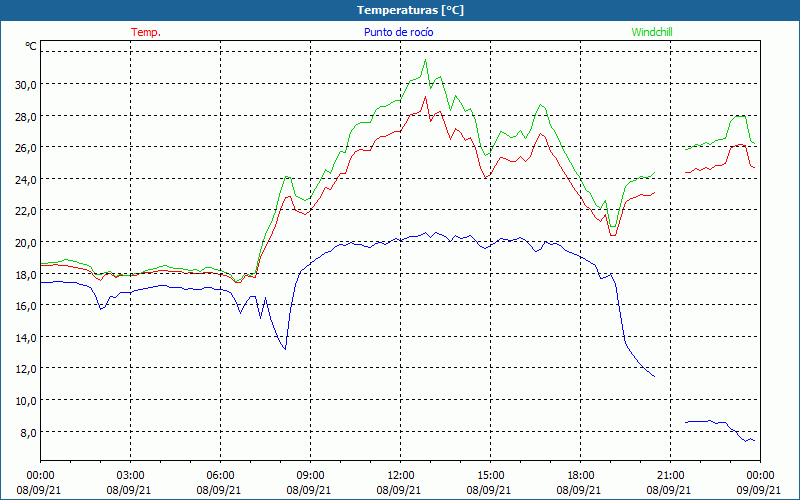Click the blue dew point dip near 08:00
800x500 pixels.
coord(285,349)
